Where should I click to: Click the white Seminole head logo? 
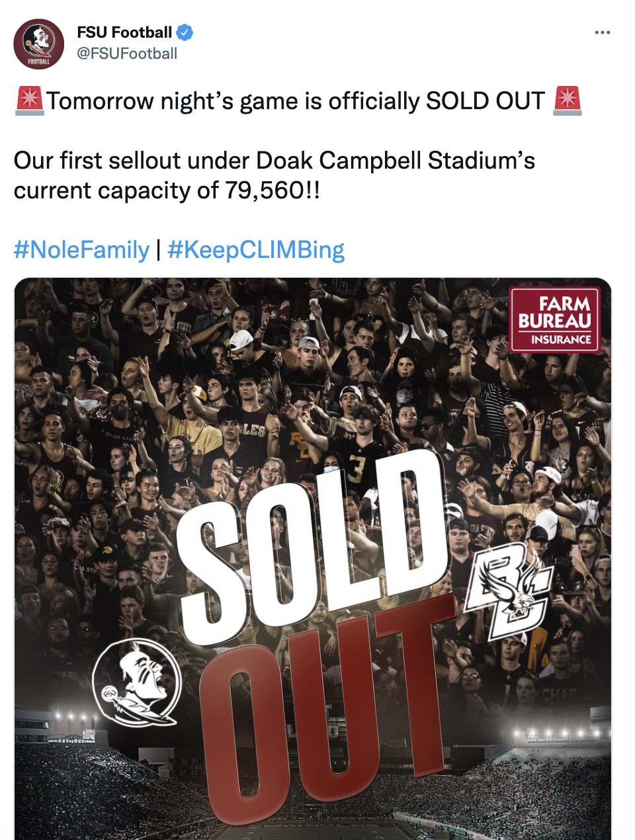[x=136, y=683]
